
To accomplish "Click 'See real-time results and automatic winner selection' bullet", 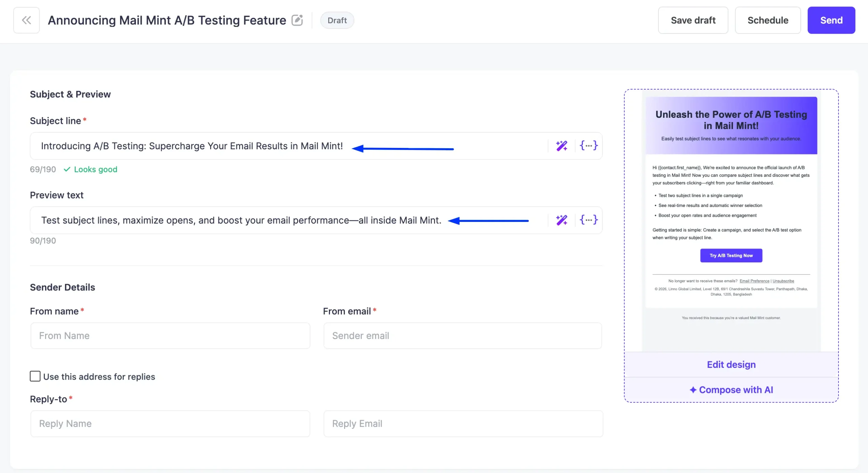I will tap(710, 205).
